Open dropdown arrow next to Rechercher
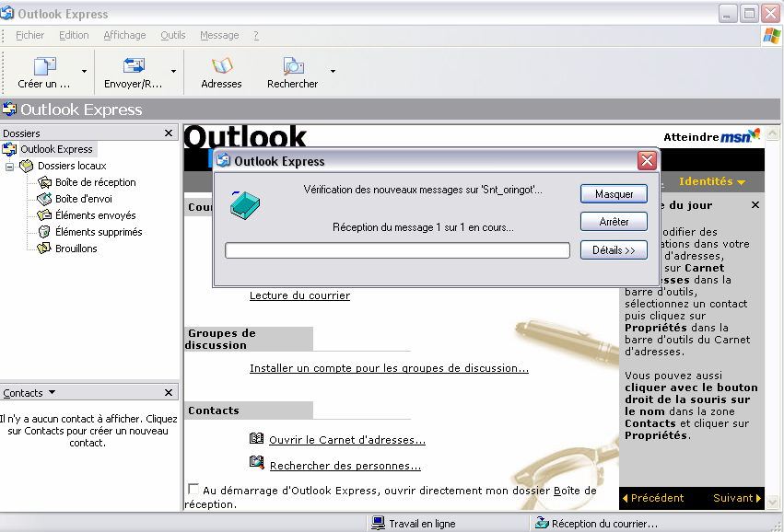Screen dimensions: 784x532 tap(333, 71)
